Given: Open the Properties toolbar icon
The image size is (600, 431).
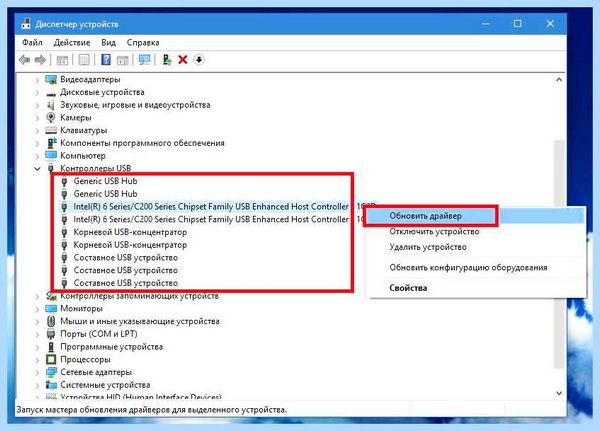Looking at the screenshot, I should tap(84, 60).
